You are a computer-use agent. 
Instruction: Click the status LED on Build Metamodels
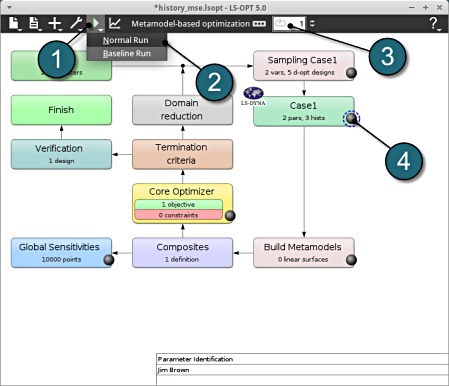pos(351,260)
